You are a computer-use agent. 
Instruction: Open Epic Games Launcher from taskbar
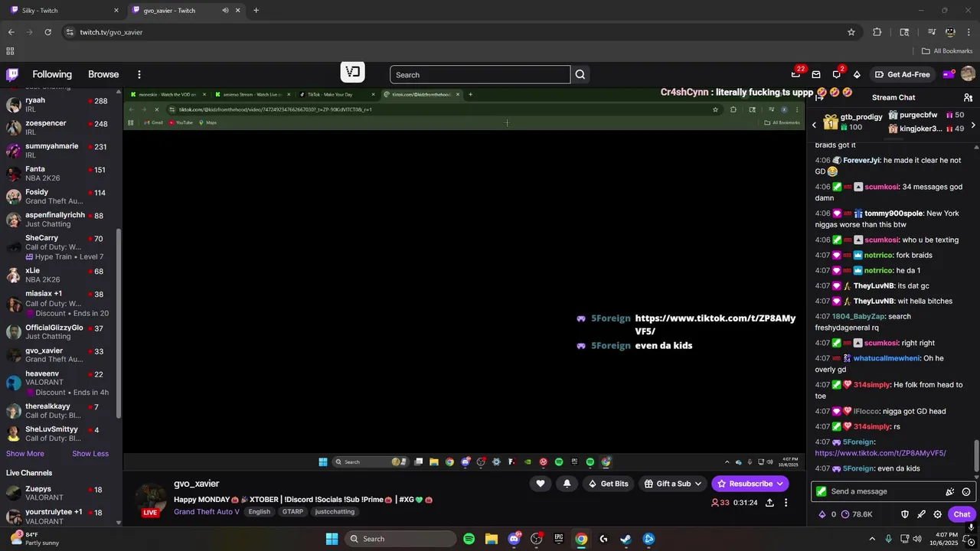[559, 539]
